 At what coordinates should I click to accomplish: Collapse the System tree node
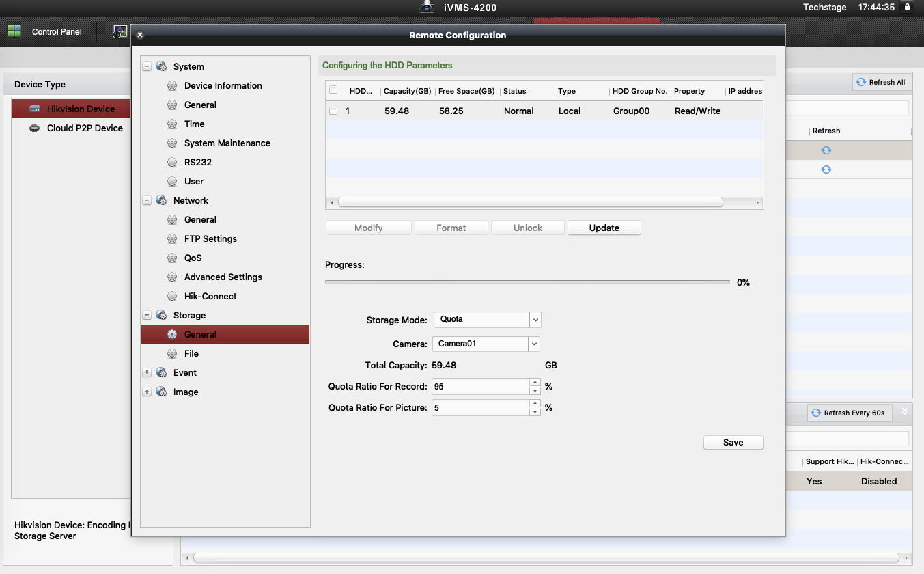(147, 67)
